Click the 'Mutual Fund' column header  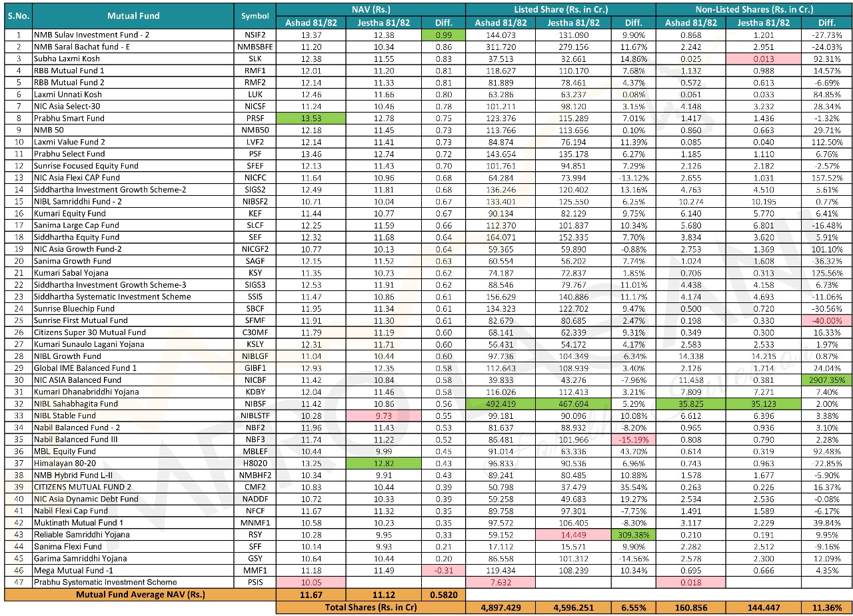133,15
